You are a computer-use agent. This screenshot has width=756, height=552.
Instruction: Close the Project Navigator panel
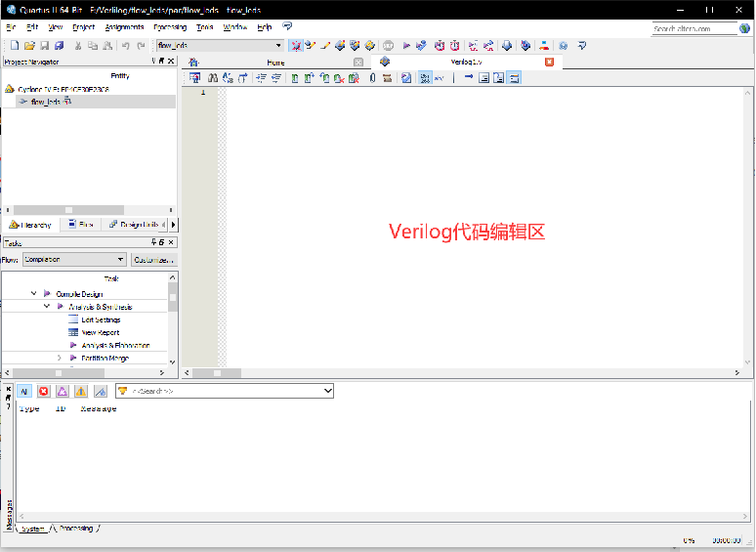tap(171, 61)
